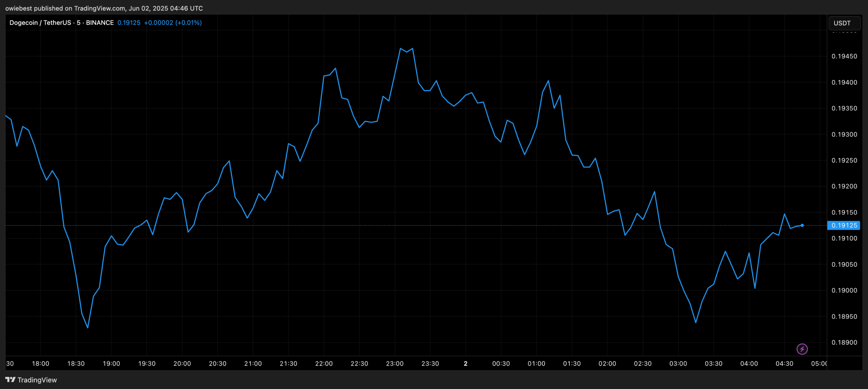Click the 22:30 time axis label
Screen dimensions: 868x389
(x=359, y=364)
